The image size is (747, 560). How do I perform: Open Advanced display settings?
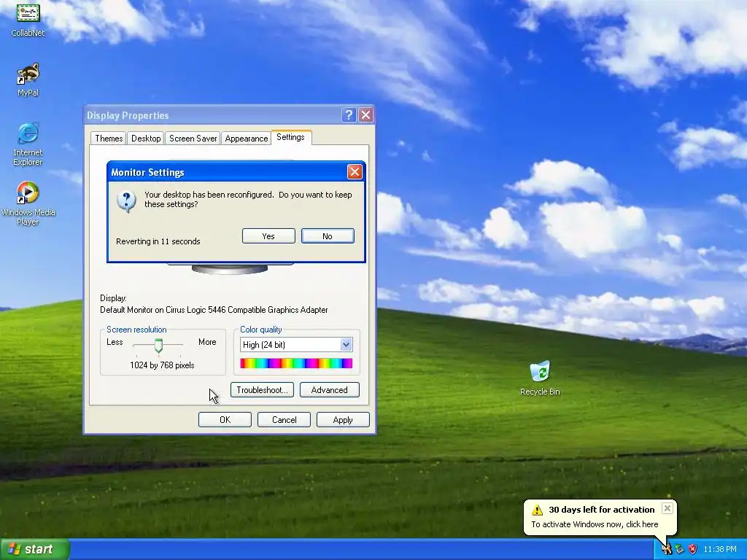[329, 390]
